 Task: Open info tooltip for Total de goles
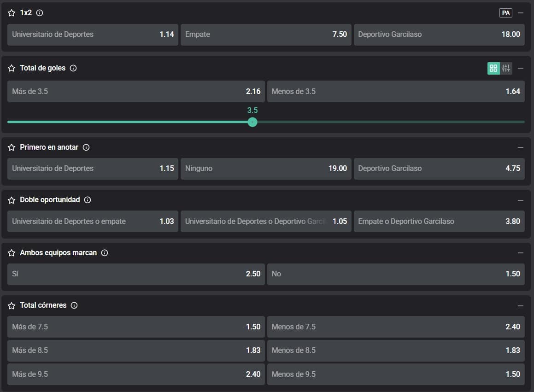[73, 68]
